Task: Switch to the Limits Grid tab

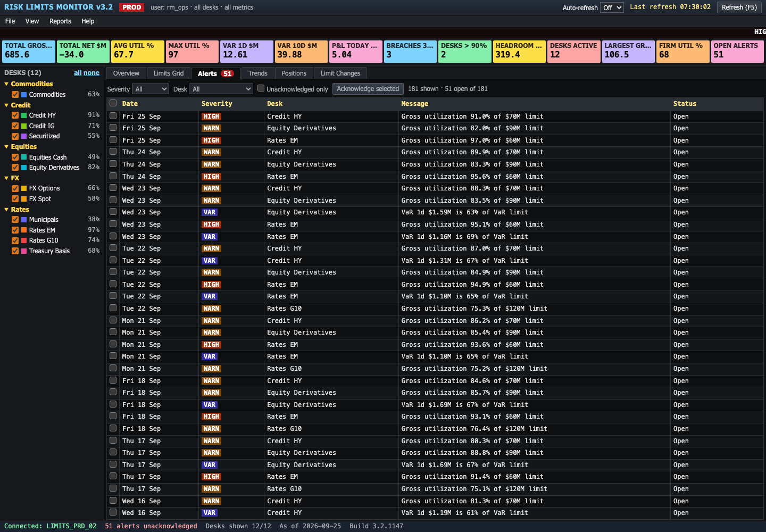Action: [x=169, y=73]
